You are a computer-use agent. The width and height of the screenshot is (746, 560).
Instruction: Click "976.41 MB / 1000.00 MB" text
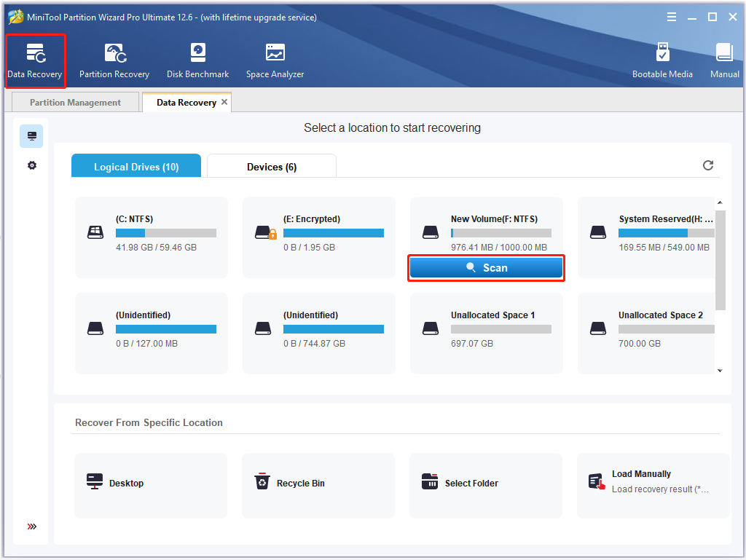pyautogui.click(x=499, y=248)
